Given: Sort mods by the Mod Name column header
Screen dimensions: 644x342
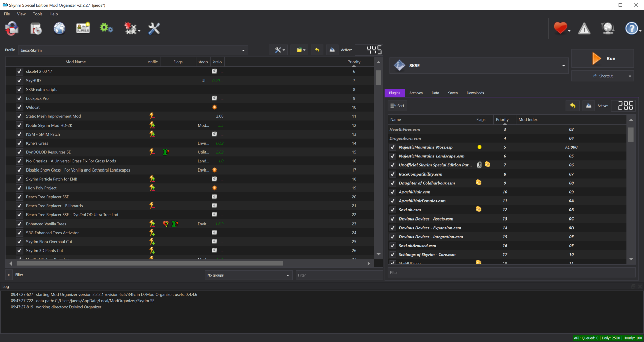Looking at the screenshot, I should tap(75, 62).
